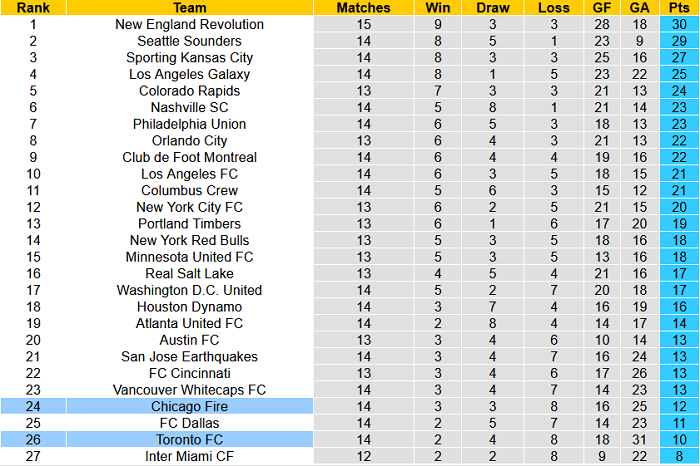Select the Seattle Sounders team name
The width and height of the screenshot is (700, 466).
(189, 41)
